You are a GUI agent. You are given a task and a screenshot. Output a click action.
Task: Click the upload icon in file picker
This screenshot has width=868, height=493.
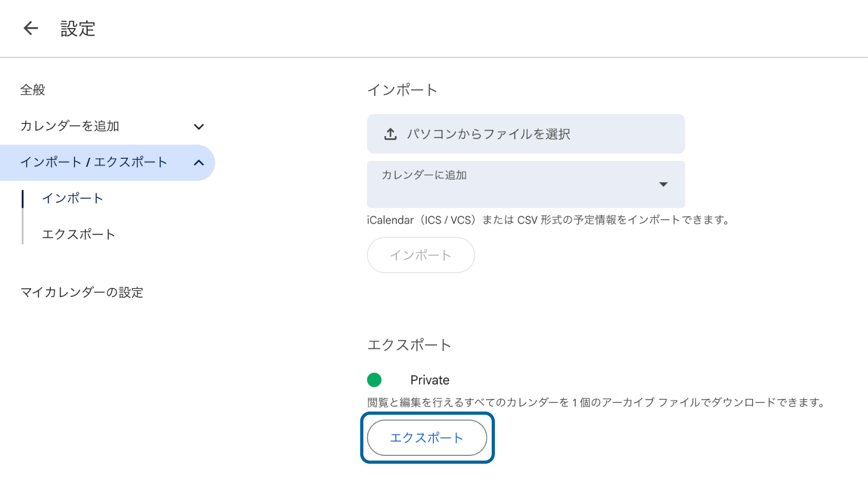pyautogui.click(x=390, y=134)
